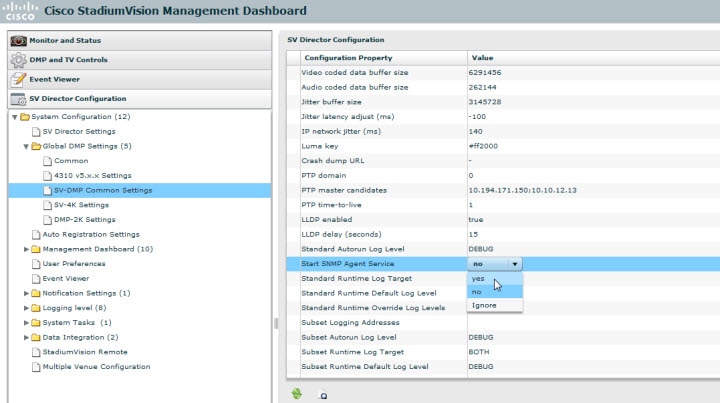
Task: Click the PTP master candidates IP value
Action: point(522,190)
